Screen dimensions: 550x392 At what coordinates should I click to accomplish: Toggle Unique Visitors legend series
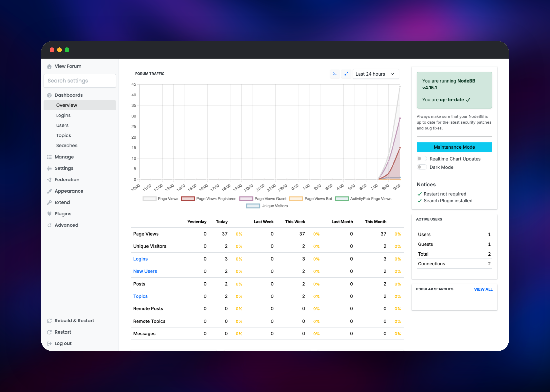267,206
